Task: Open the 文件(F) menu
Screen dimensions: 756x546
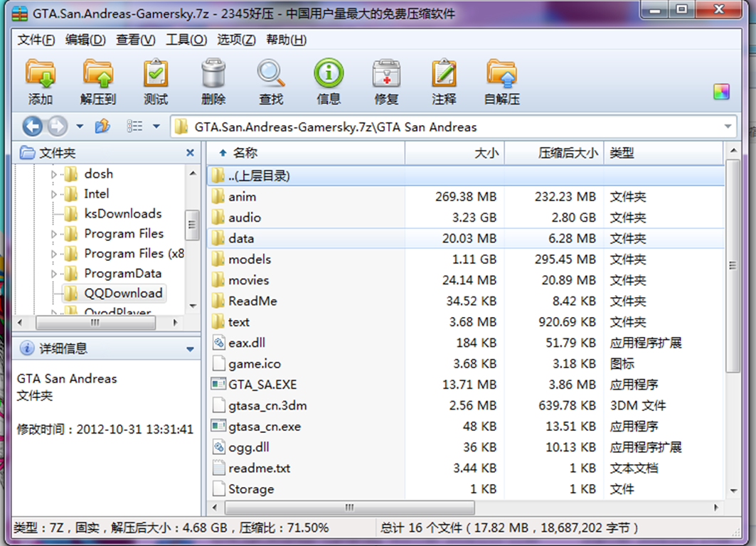Action: tap(36, 40)
